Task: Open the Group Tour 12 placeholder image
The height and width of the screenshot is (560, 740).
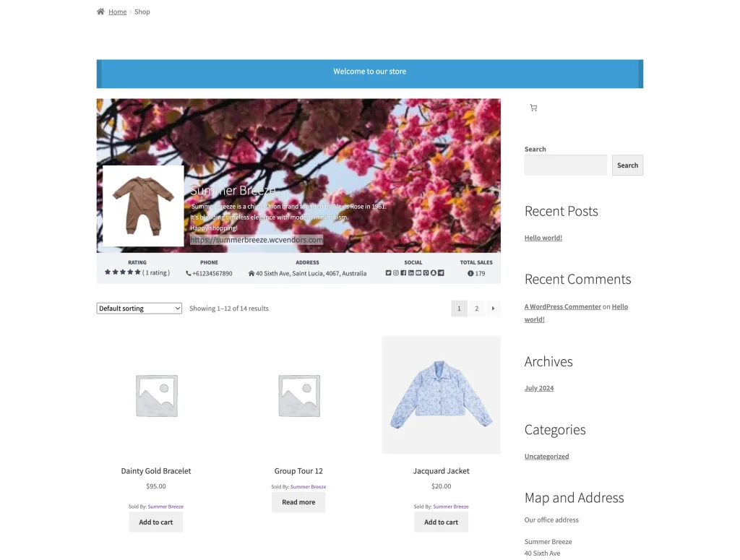Action: (298, 395)
